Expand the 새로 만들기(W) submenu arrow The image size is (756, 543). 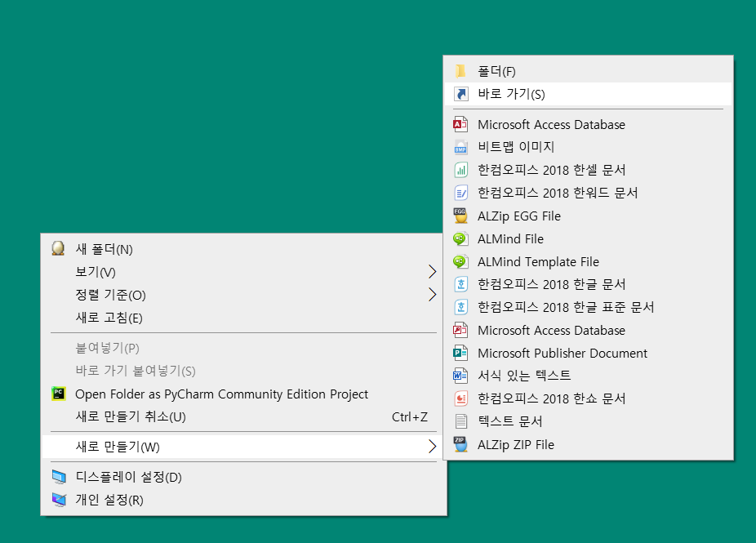pos(432,447)
